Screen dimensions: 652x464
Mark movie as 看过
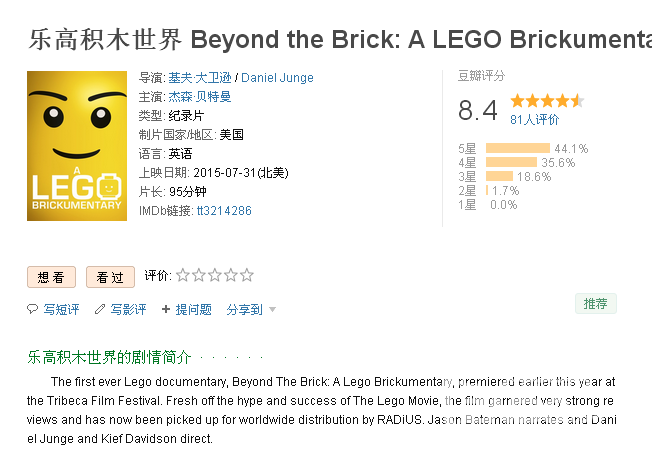(110, 277)
